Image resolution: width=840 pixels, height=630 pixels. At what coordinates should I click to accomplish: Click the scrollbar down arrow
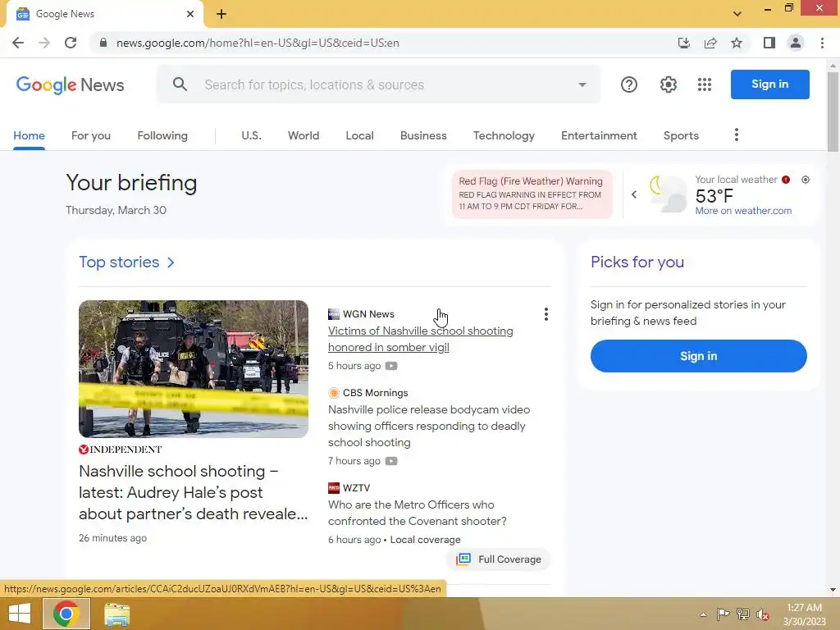[x=833, y=590]
